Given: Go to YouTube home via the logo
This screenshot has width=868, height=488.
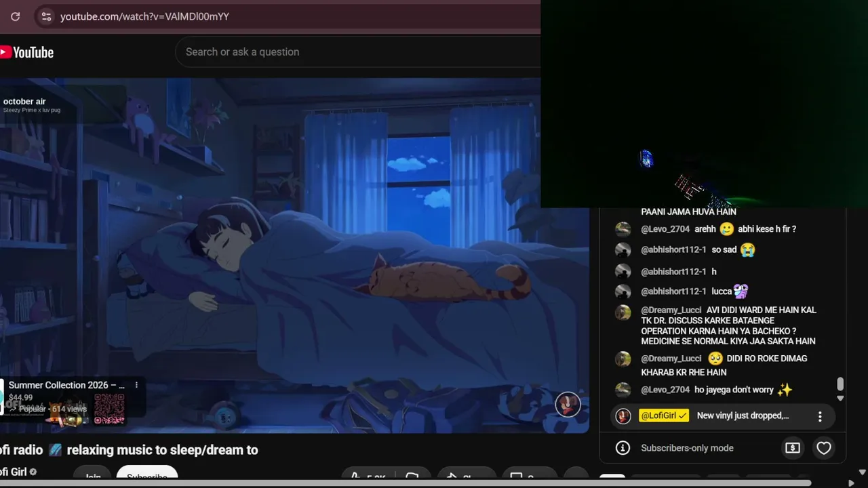Looking at the screenshot, I should (x=27, y=52).
